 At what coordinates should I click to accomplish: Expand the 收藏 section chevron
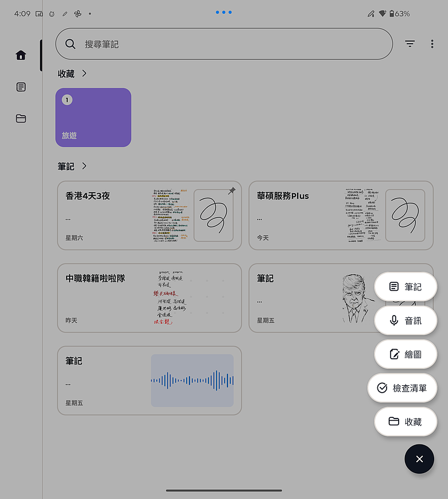[x=84, y=74]
